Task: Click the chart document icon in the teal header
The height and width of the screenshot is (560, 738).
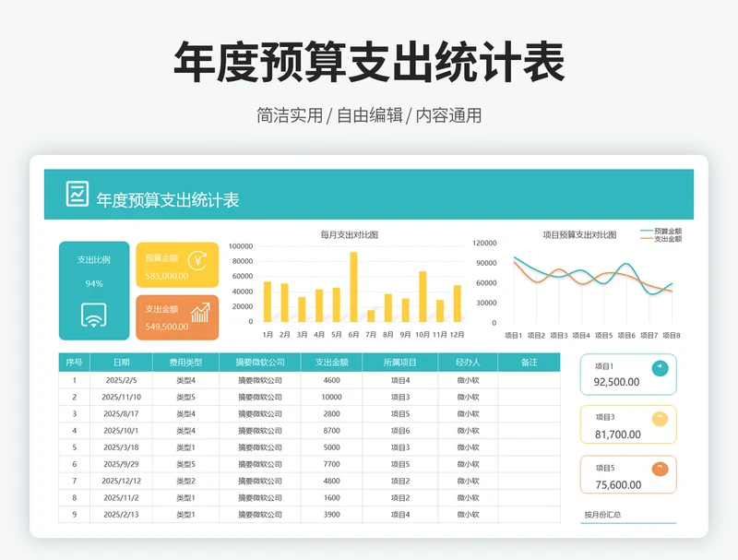Action: click(77, 194)
